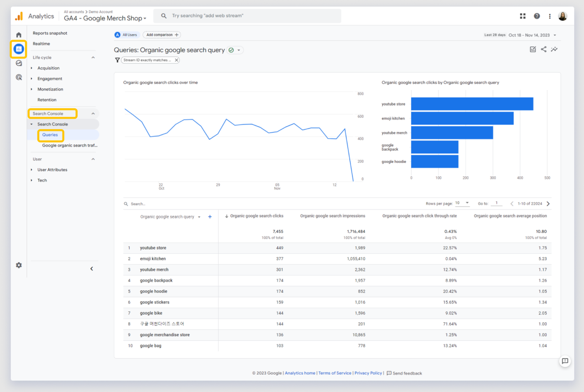Sort by Organic google search impressions column
The width and height of the screenshot is (584, 392).
point(333,216)
